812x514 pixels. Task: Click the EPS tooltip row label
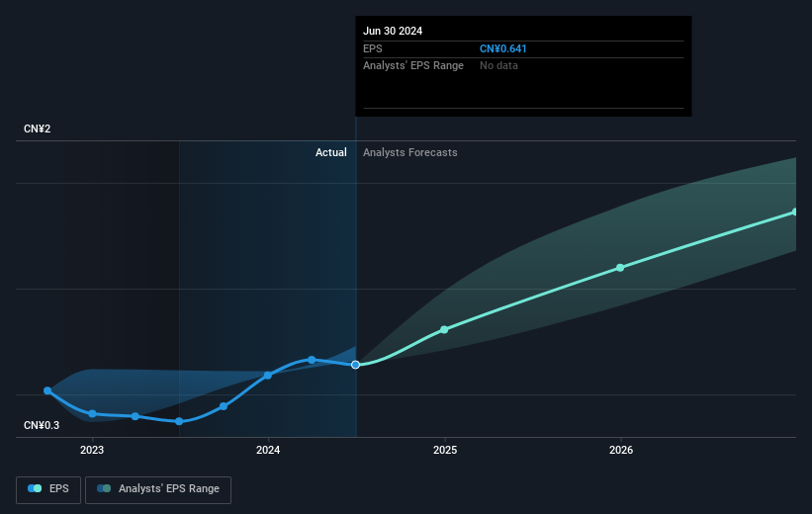pos(372,48)
